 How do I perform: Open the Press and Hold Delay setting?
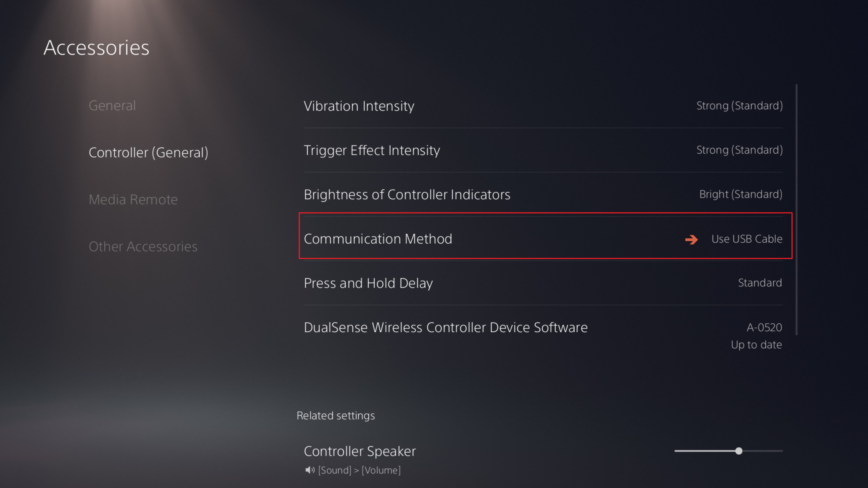pyautogui.click(x=543, y=283)
